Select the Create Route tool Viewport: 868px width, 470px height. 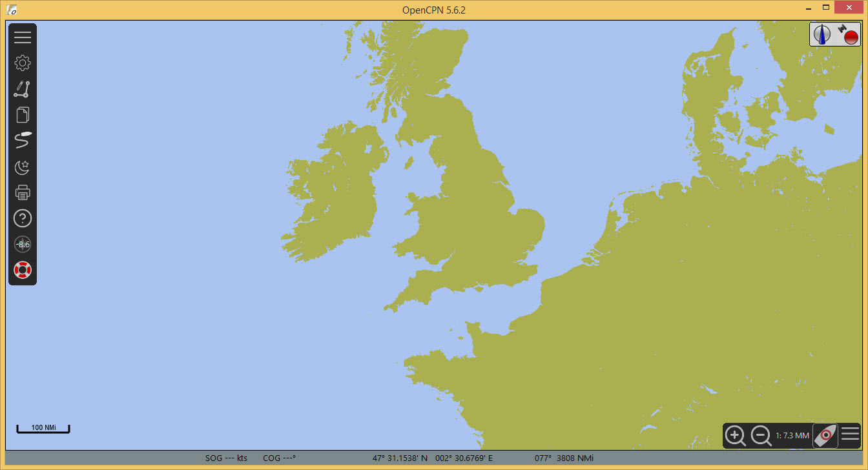click(23, 89)
